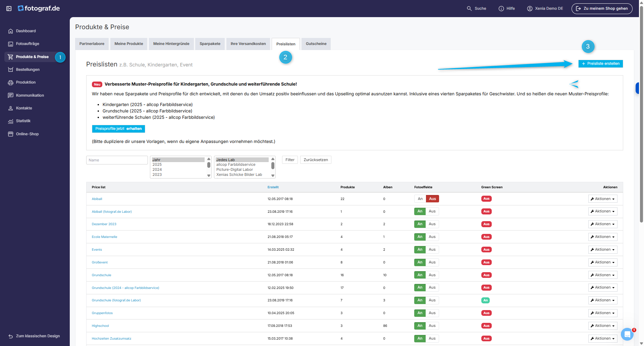The width and height of the screenshot is (644, 346).
Task: Open Aktionen dropdown for Hochzeiten Zusatzumsatz
Action: tap(603, 339)
